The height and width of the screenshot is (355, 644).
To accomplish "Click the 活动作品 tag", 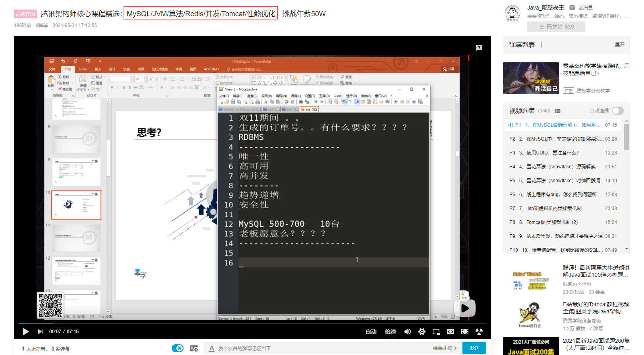I will click(25, 14).
